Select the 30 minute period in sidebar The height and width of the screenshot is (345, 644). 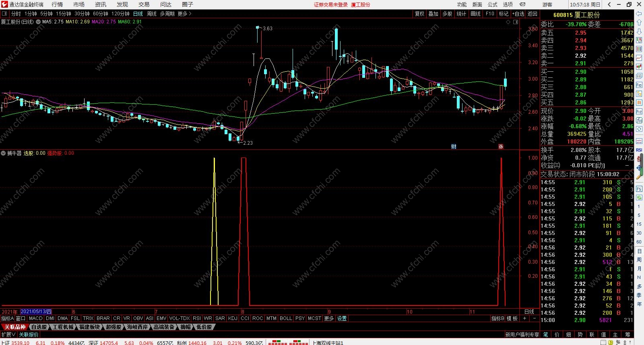(x=639, y=233)
